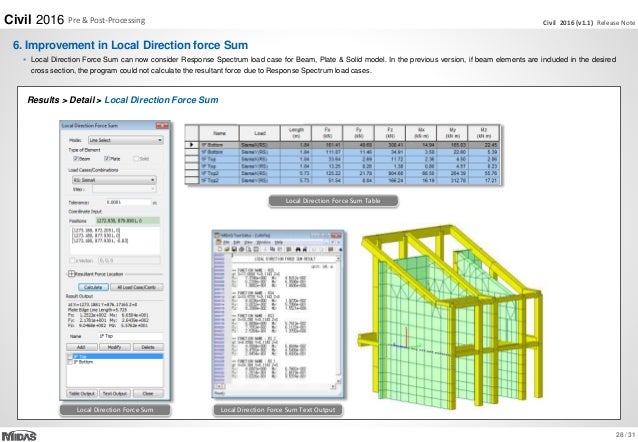Click the table cell with value 55.76
This screenshot has height=442, width=638.
tap(484, 173)
